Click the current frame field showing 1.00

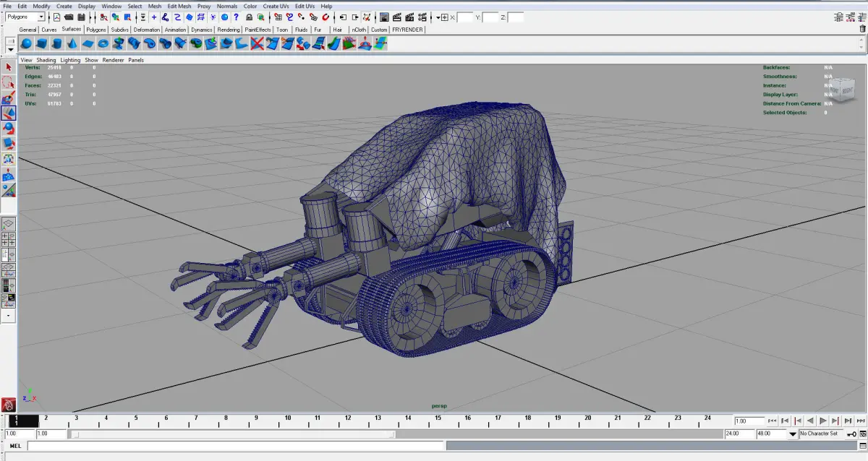[x=749, y=421]
